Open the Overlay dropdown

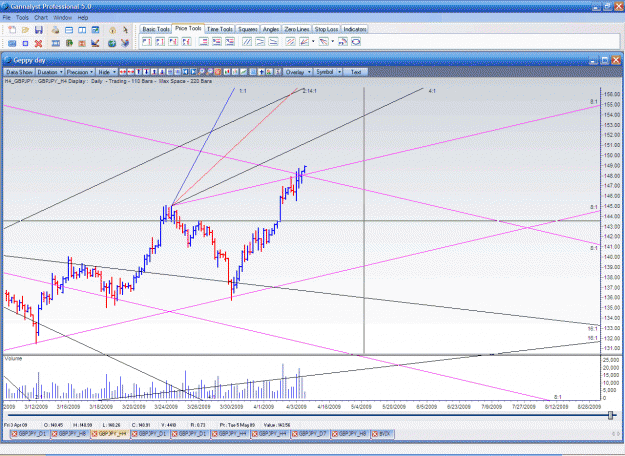point(298,72)
